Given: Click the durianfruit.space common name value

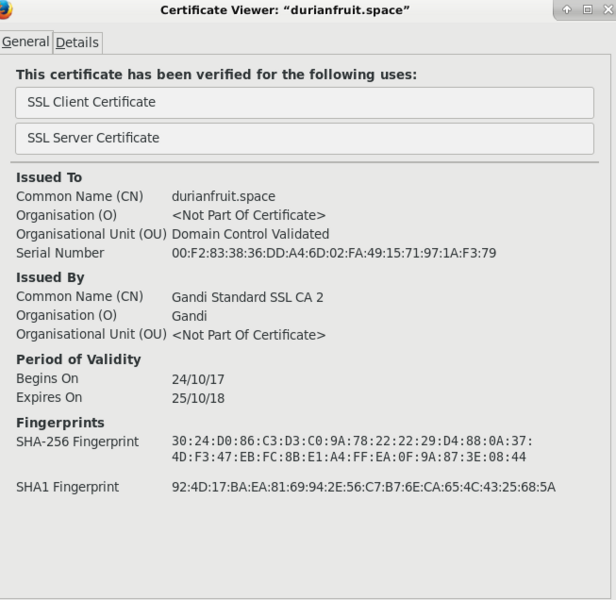Looking at the screenshot, I should coord(223,196).
